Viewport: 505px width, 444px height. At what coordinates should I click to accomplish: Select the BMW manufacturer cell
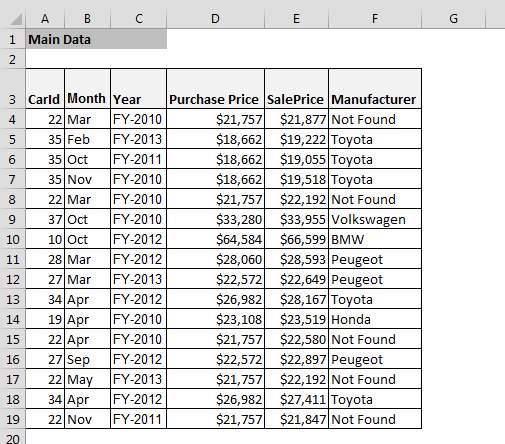375,239
